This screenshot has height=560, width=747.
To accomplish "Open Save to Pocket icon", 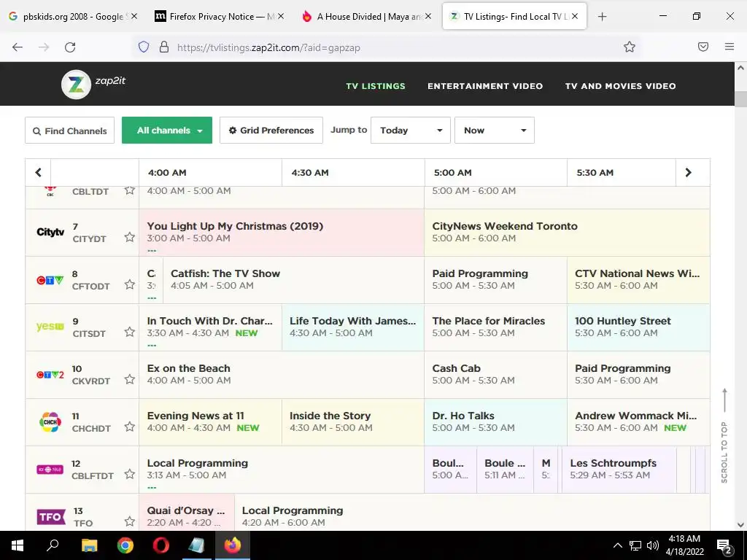I will [703, 47].
